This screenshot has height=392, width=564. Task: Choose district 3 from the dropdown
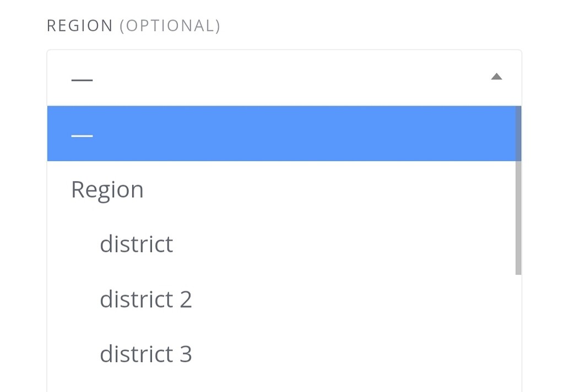pos(146,354)
